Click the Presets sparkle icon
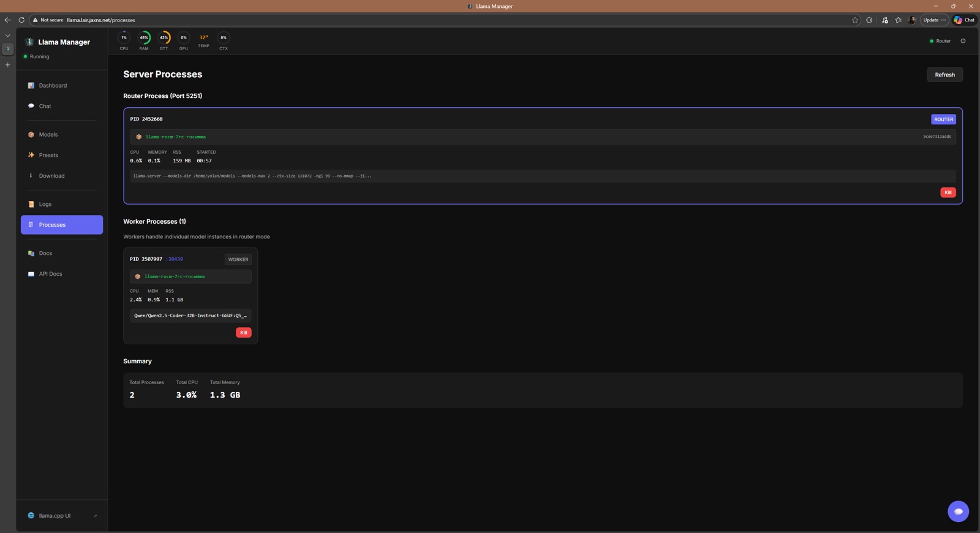The width and height of the screenshot is (980, 533). (31, 155)
